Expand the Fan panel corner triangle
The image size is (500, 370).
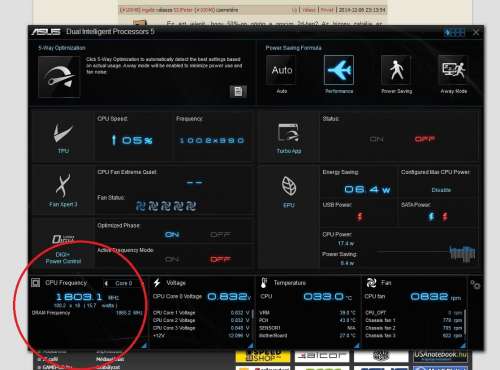[x=462, y=346]
